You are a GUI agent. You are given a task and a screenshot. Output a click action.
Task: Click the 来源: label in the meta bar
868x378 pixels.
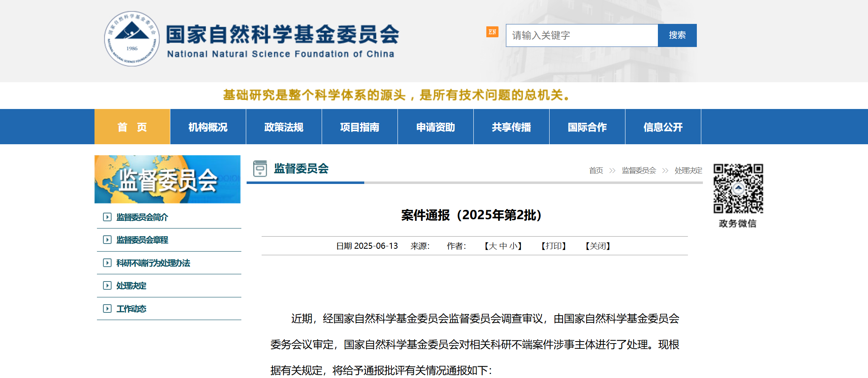[420, 246]
